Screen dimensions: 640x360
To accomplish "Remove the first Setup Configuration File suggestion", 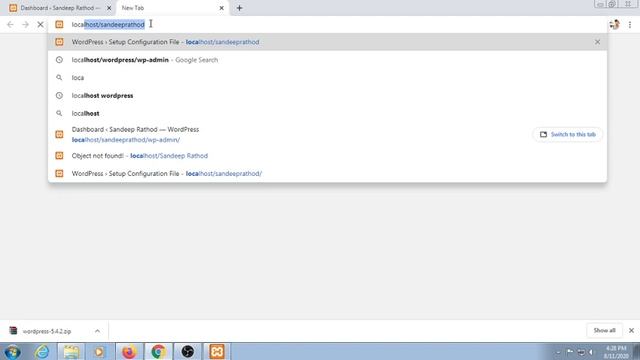I will coord(598,42).
